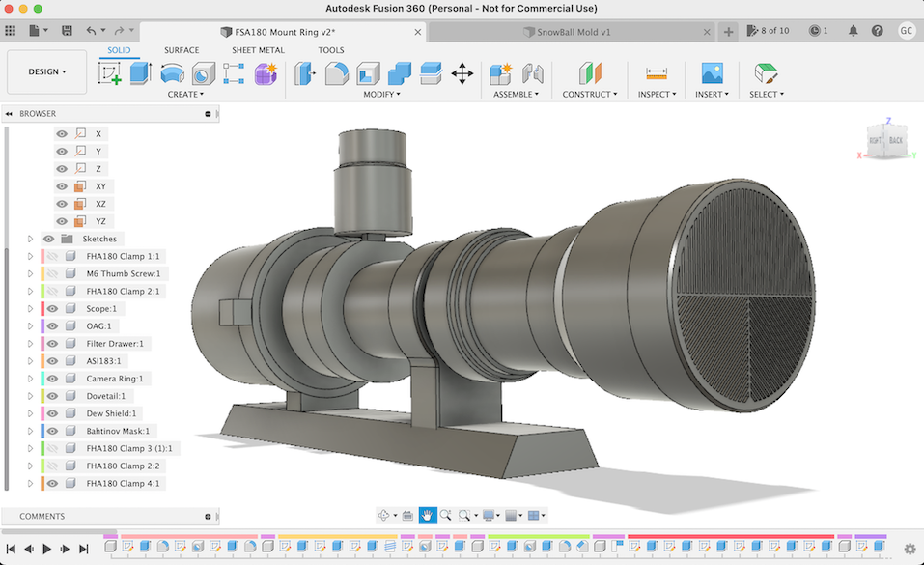The image size is (924, 565).
Task: Expand the Filter Drawer:1 node
Action: pos(30,343)
